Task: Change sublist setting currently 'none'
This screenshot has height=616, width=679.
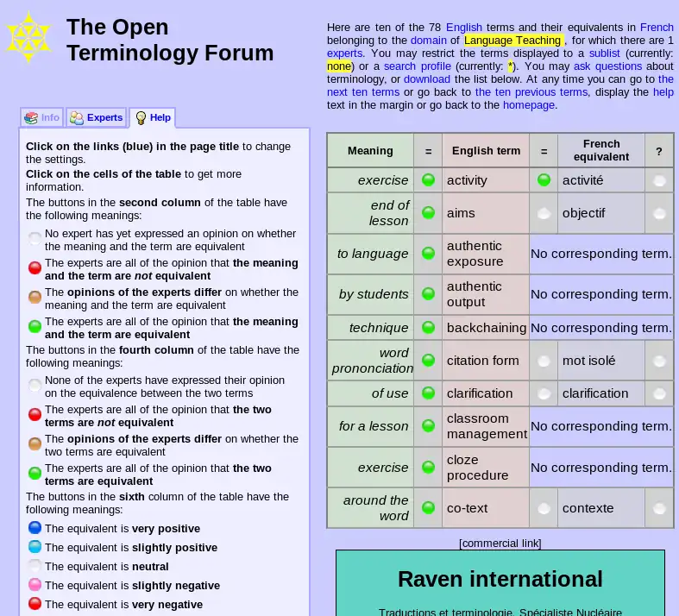Action: [x=338, y=66]
